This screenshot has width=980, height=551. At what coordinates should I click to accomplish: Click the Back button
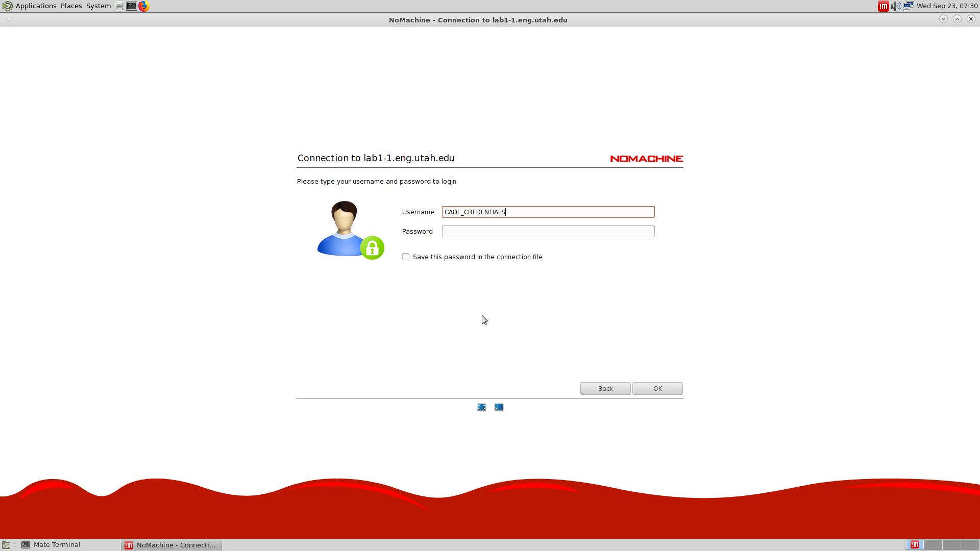[x=605, y=388]
